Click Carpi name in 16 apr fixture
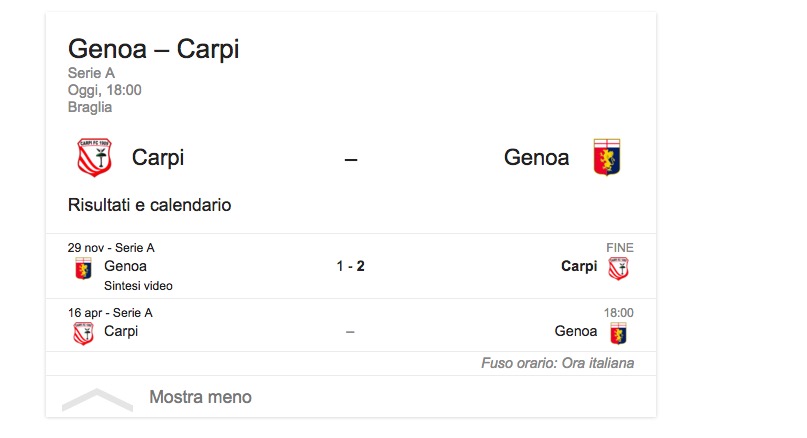The width and height of the screenshot is (807, 438). [x=121, y=331]
